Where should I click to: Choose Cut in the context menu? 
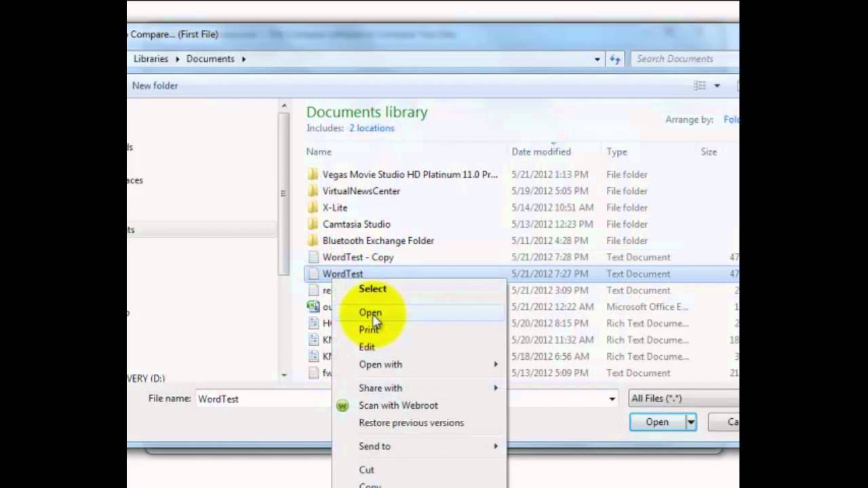[x=366, y=470]
